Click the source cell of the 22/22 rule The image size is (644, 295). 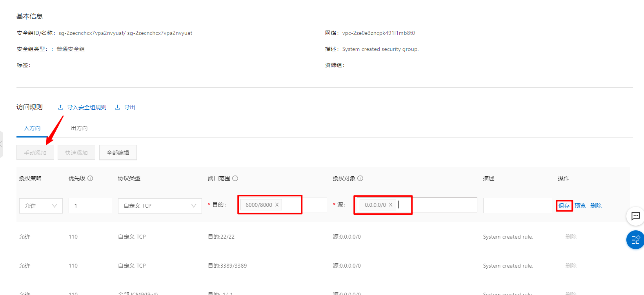point(347,237)
